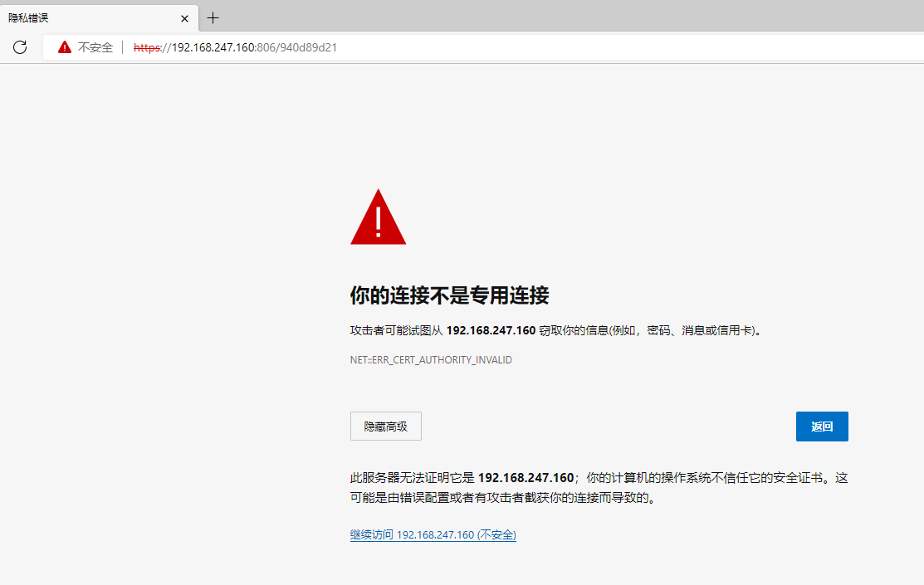Click the address bar to edit URL
The height and width of the screenshot is (585, 924).
[415, 47]
